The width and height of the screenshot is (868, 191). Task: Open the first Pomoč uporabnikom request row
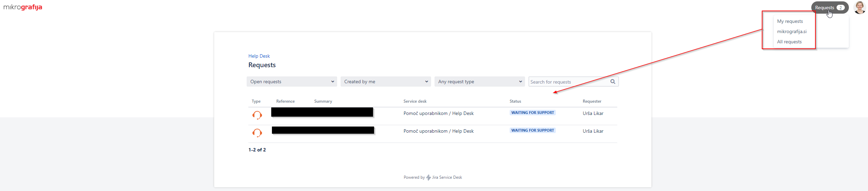click(438, 113)
